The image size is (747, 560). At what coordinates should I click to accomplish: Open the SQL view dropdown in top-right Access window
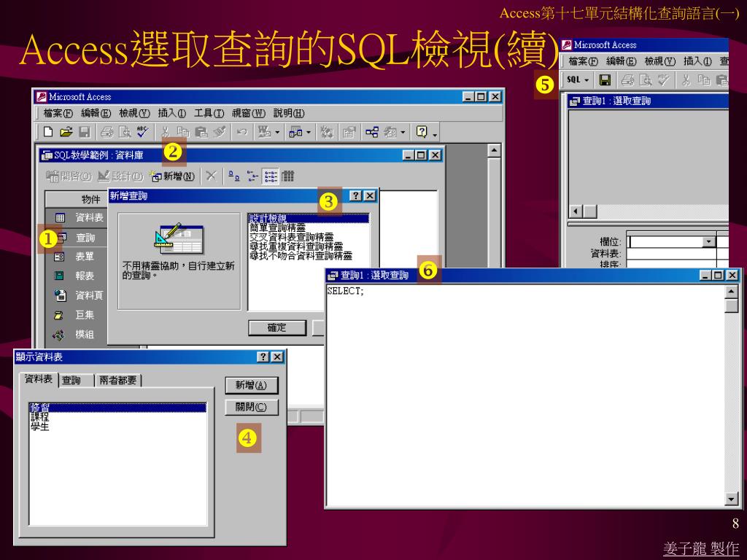tap(587, 80)
